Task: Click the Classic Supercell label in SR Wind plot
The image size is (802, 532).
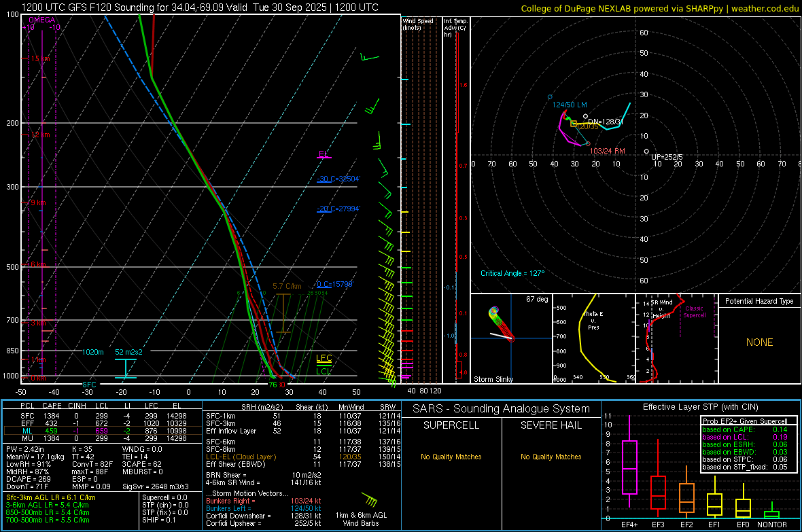Action: (694, 312)
